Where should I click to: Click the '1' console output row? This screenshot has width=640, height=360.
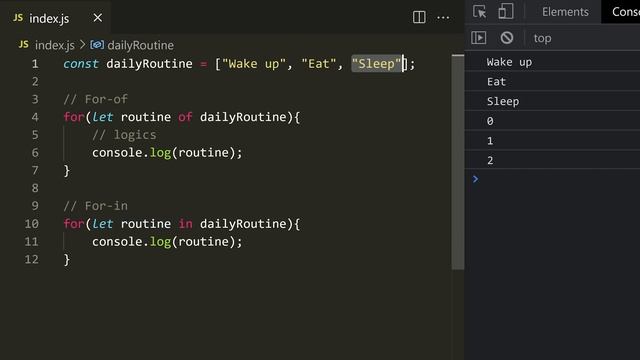tap(552, 141)
